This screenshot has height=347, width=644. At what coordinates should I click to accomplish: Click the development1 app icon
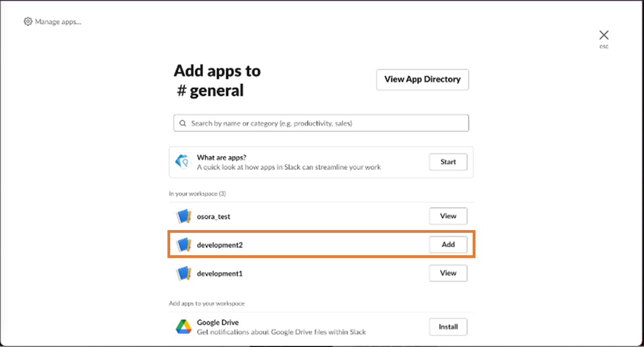183,273
